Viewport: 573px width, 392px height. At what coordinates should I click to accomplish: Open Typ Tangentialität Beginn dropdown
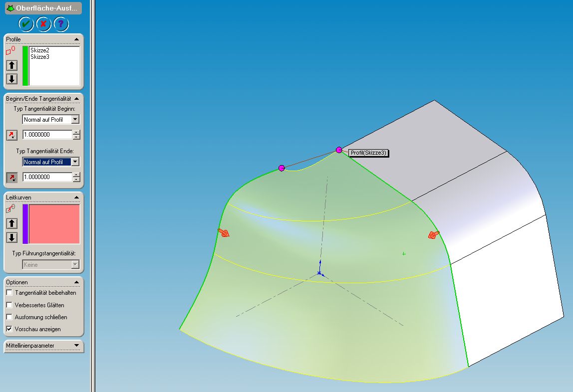(x=75, y=119)
